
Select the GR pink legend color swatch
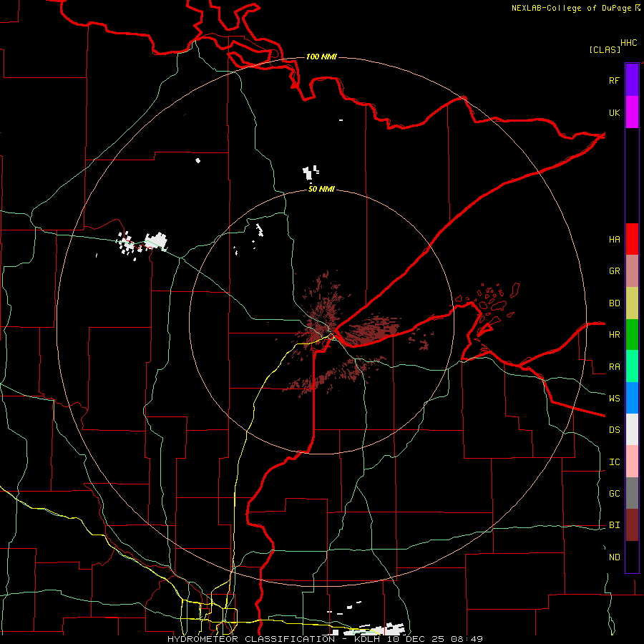click(x=632, y=270)
